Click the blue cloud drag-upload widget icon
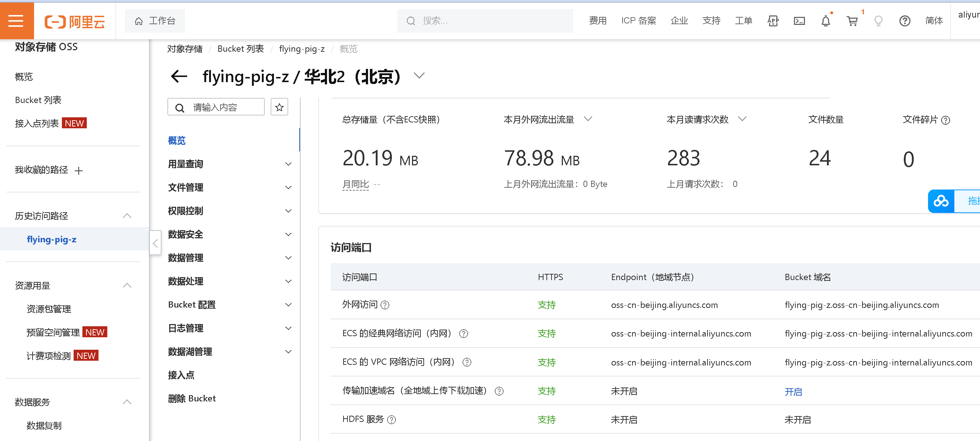980x441 pixels. point(941,201)
